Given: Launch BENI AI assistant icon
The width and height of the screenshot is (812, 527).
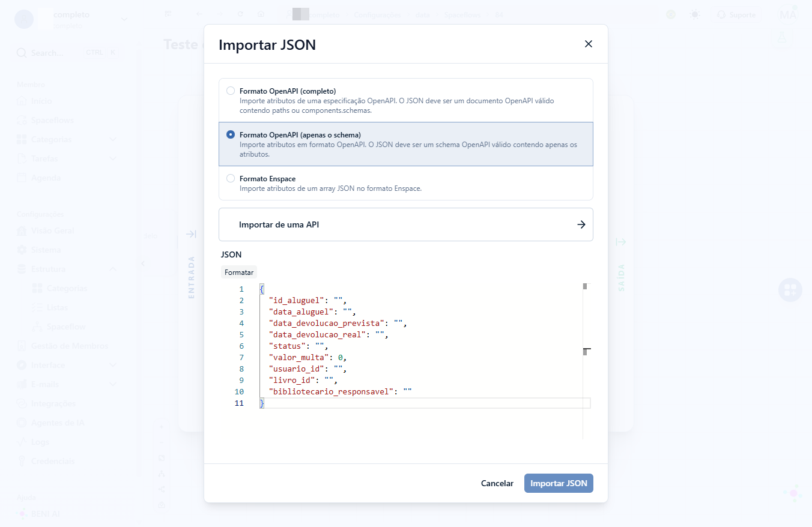Looking at the screenshot, I should point(22,514).
